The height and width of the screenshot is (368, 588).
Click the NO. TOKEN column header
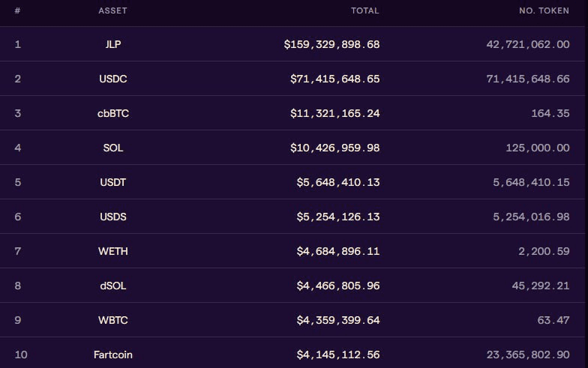(x=544, y=11)
